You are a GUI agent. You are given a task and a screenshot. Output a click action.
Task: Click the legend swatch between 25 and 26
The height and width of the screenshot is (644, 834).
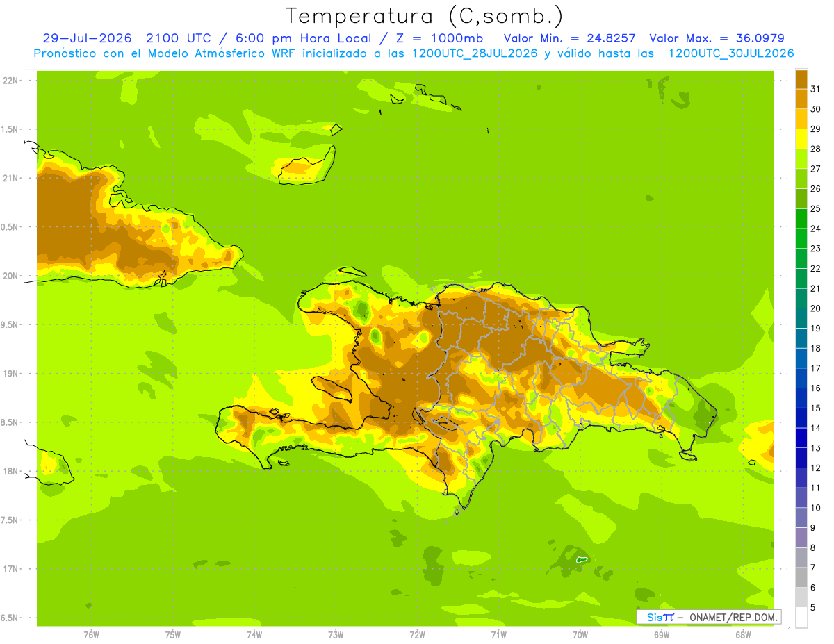801,199
